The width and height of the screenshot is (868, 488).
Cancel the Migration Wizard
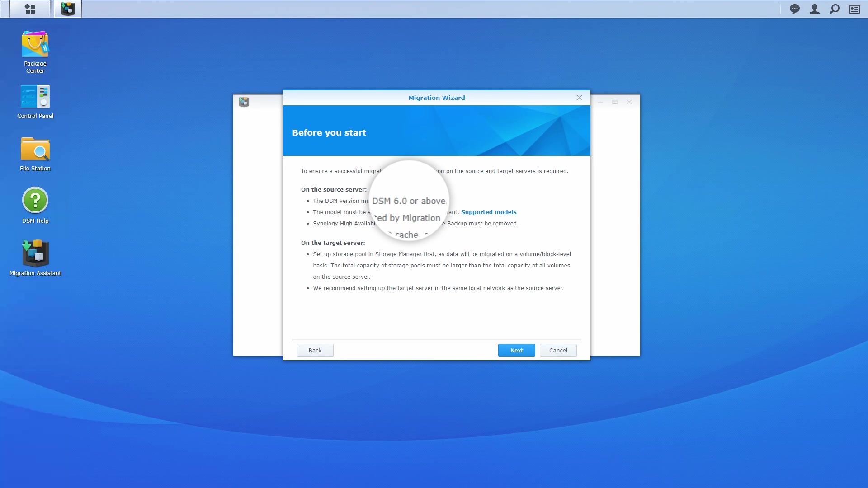pyautogui.click(x=558, y=350)
